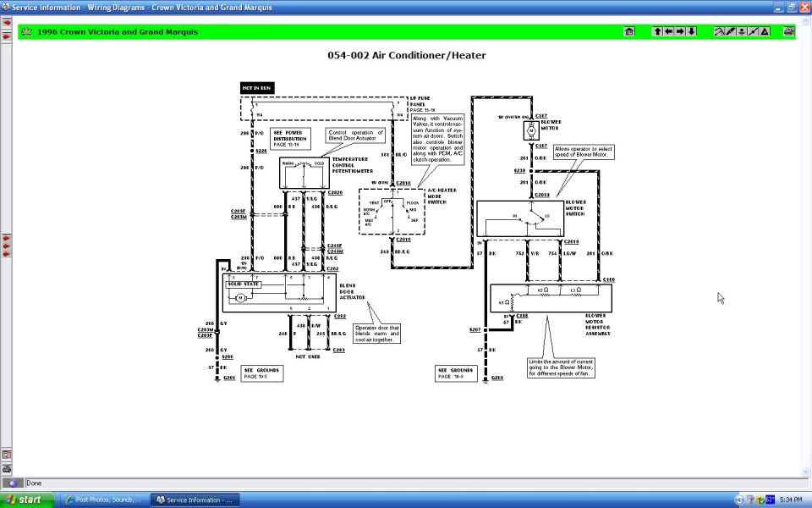The image size is (812, 508).
Task: Switch to Post Photos, Sounds taskbar window
Action: coord(103,500)
